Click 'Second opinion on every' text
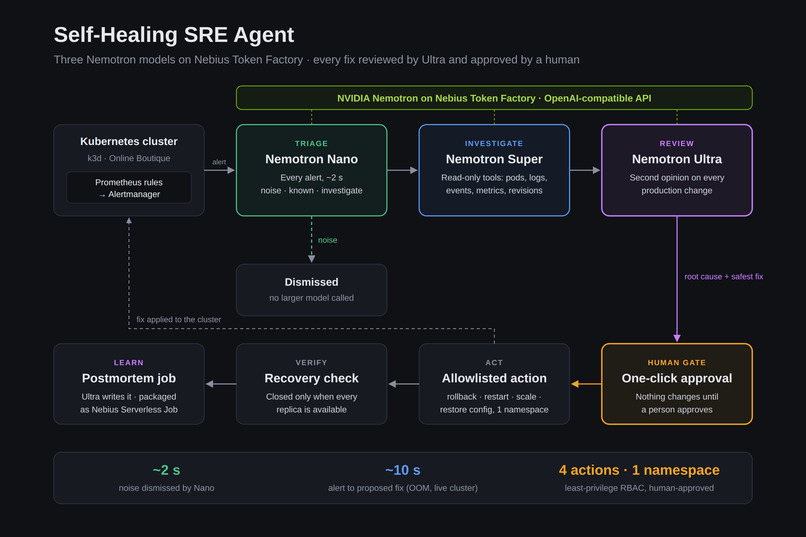The height and width of the screenshot is (537, 806). click(676, 178)
